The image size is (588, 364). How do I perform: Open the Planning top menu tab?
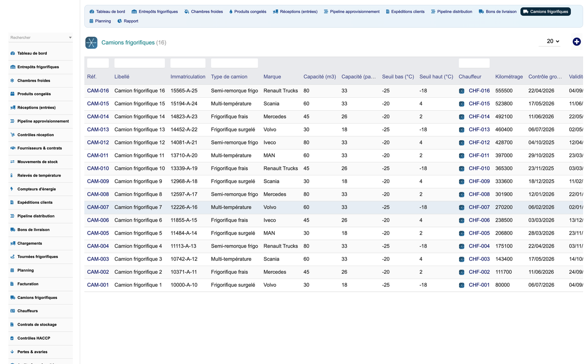click(x=100, y=21)
